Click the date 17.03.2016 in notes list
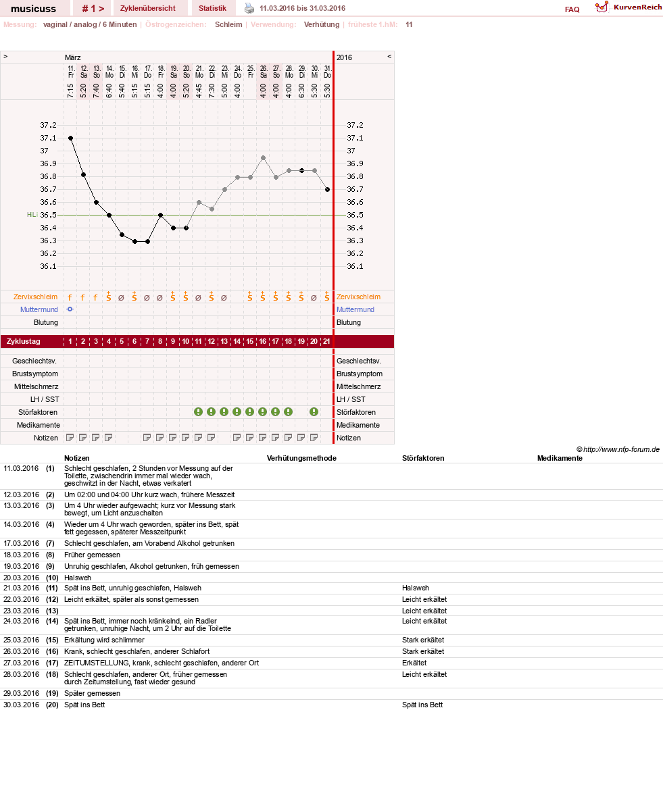The image size is (663, 812). point(21,543)
